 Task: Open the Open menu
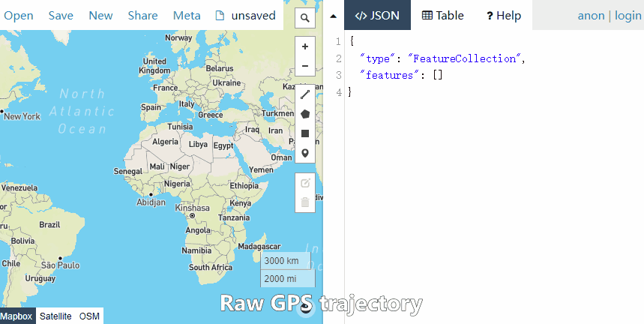[x=19, y=16]
